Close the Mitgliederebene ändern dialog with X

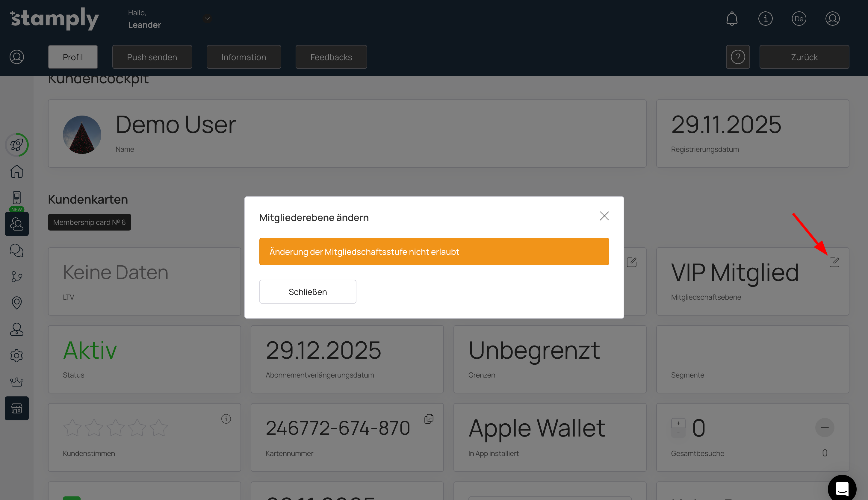pos(604,216)
